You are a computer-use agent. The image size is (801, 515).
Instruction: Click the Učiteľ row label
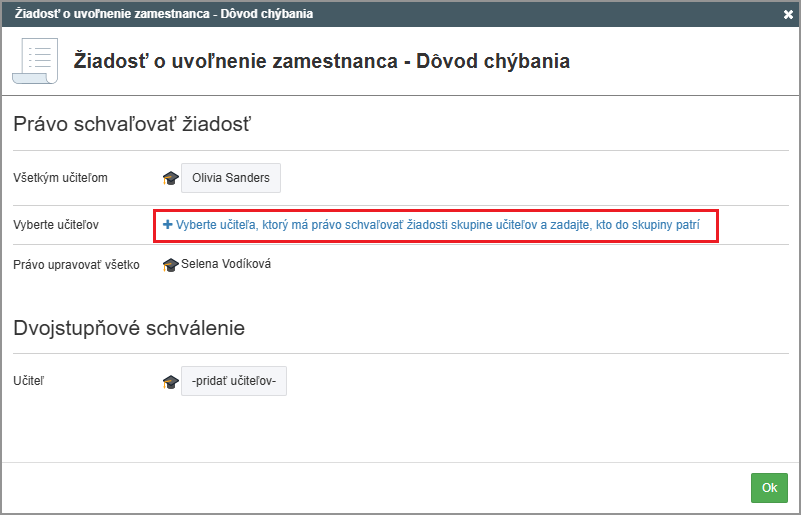click(x=30, y=381)
